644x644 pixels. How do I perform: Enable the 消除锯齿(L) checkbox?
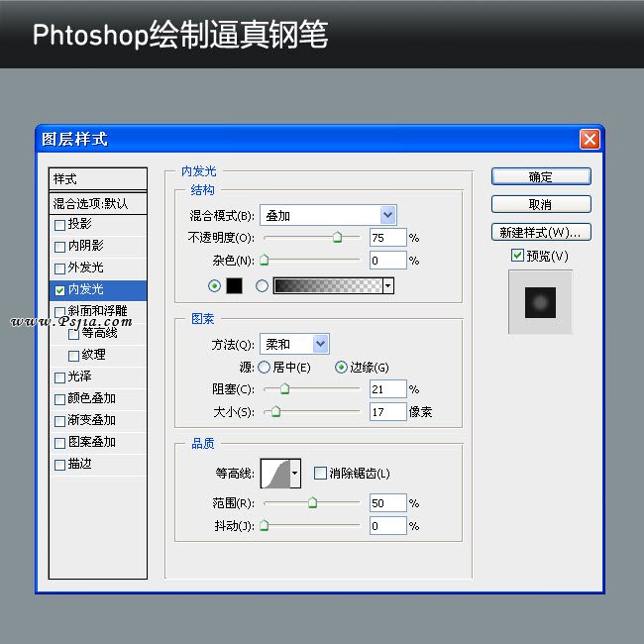pyautogui.click(x=320, y=473)
